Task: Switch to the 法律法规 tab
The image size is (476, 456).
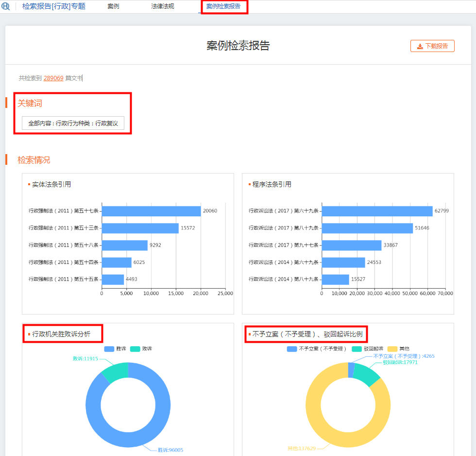Action: click(x=162, y=6)
